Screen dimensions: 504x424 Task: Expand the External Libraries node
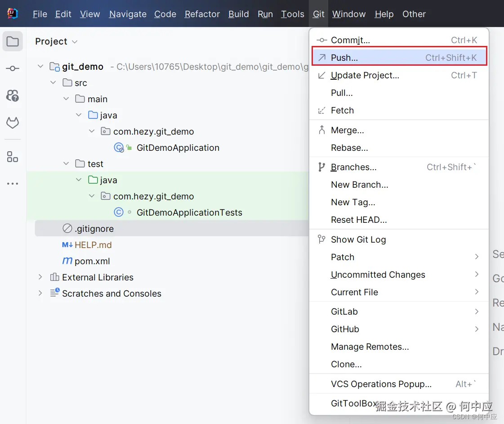[40, 277]
